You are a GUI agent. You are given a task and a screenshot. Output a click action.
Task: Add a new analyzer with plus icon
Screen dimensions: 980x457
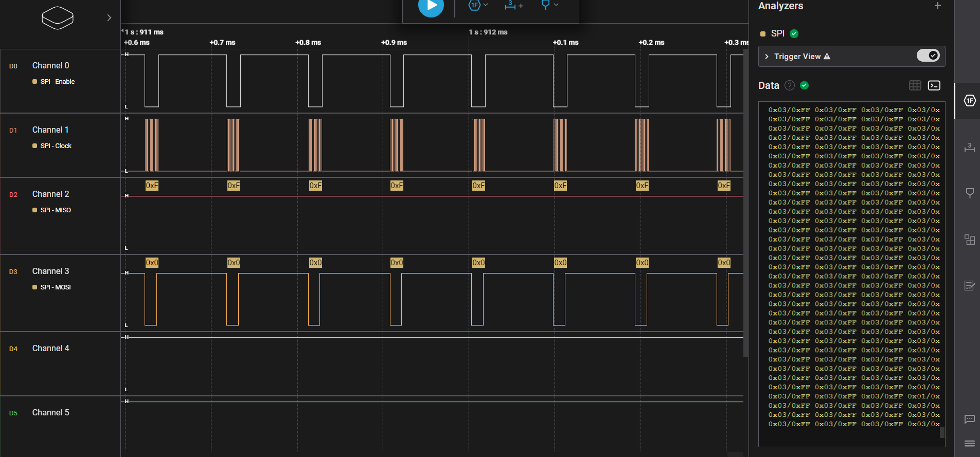click(937, 6)
